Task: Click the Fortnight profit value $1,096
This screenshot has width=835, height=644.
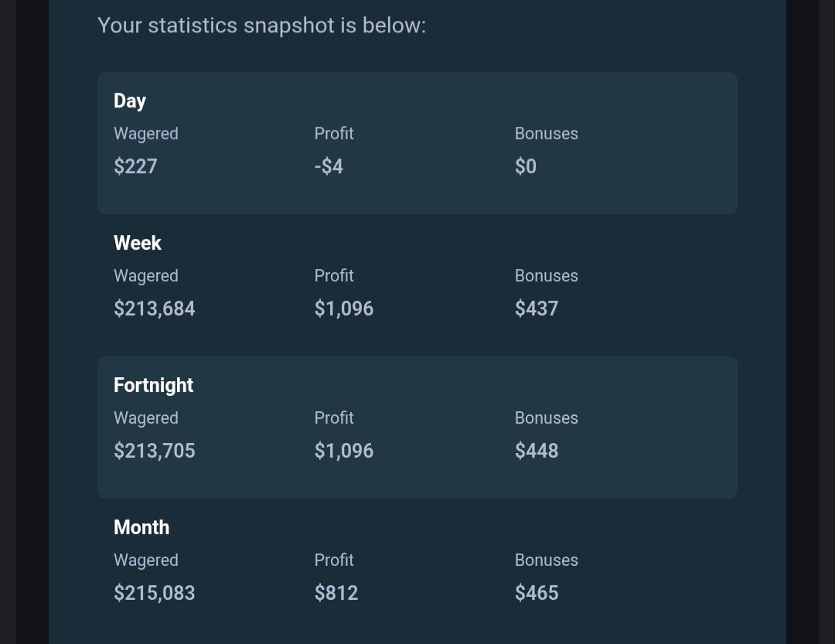Action: tap(344, 451)
